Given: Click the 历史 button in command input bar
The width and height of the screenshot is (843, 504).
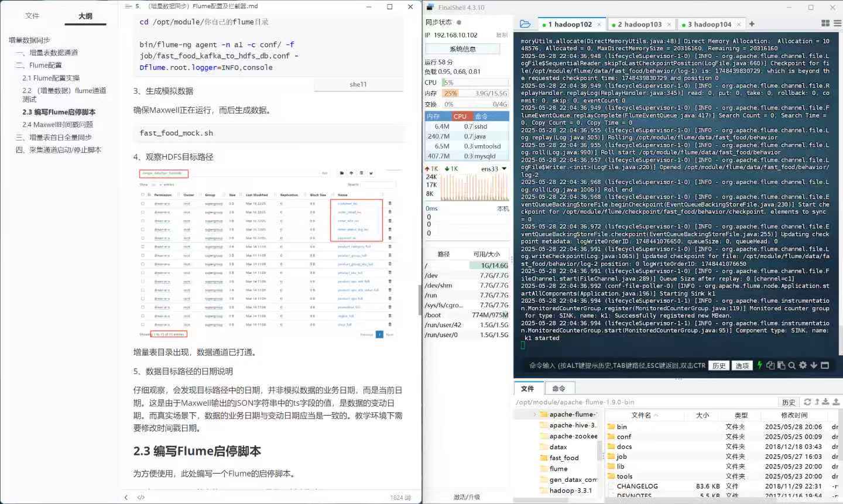Looking at the screenshot, I should tap(719, 366).
